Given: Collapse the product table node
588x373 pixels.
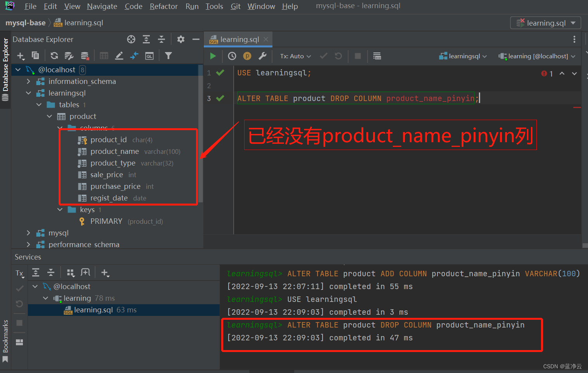Looking at the screenshot, I should click(x=49, y=116).
